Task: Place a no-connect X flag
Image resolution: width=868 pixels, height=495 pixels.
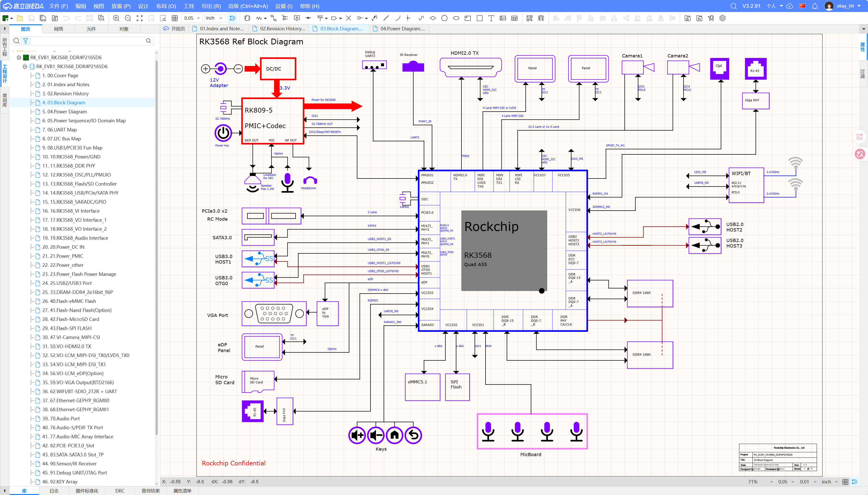Action: point(349,18)
